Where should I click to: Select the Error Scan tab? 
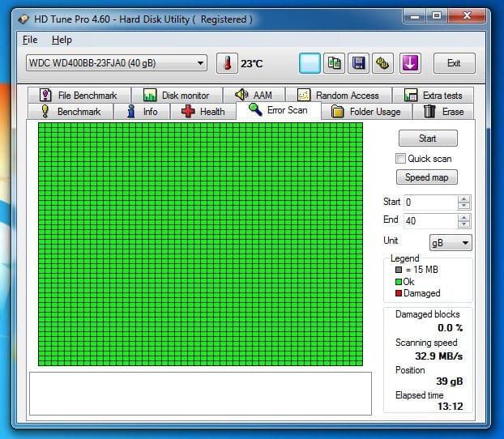[279, 110]
